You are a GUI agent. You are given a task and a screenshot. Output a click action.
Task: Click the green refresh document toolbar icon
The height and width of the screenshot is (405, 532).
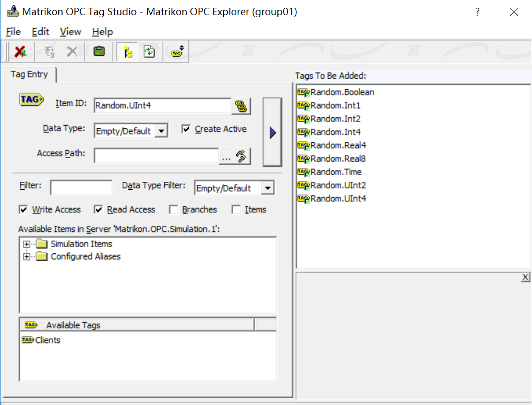pos(149,52)
